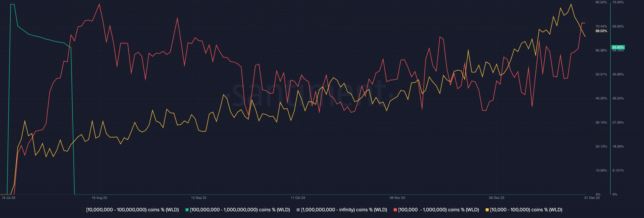Click the dark swatch for 10,000,000 - 100,000,000 coins
Image resolution: width=644 pixels, height=218 pixels.
[83, 210]
